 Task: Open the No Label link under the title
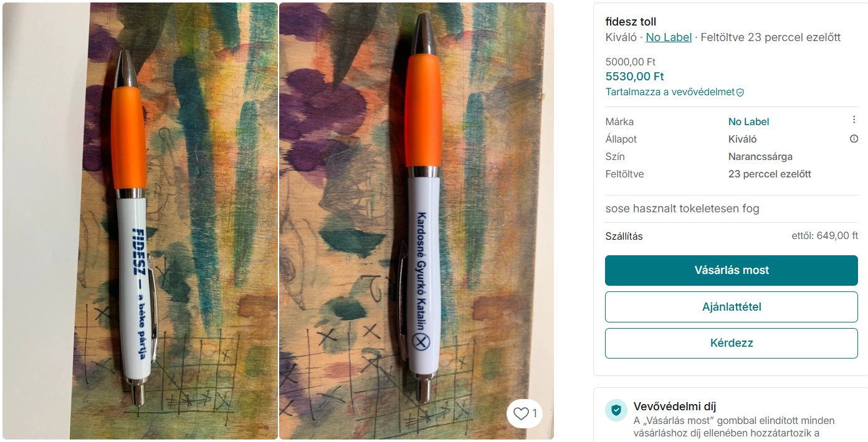click(x=668, y=37)
